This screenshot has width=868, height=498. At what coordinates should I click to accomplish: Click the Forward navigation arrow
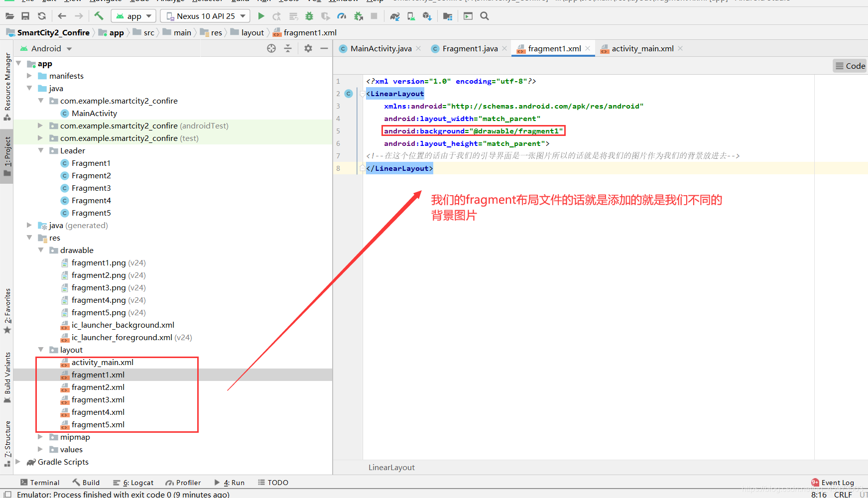(79, 16)
